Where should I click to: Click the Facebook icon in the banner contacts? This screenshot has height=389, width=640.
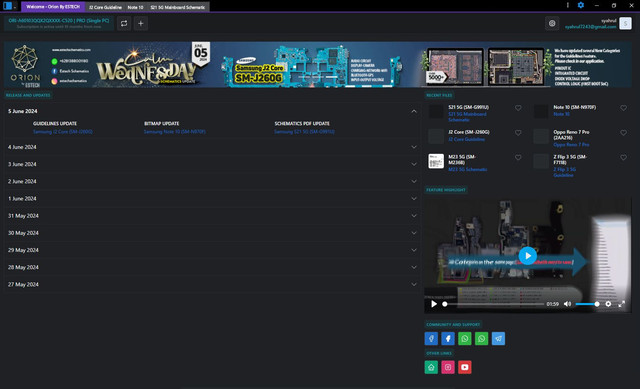tap(54, 71)
